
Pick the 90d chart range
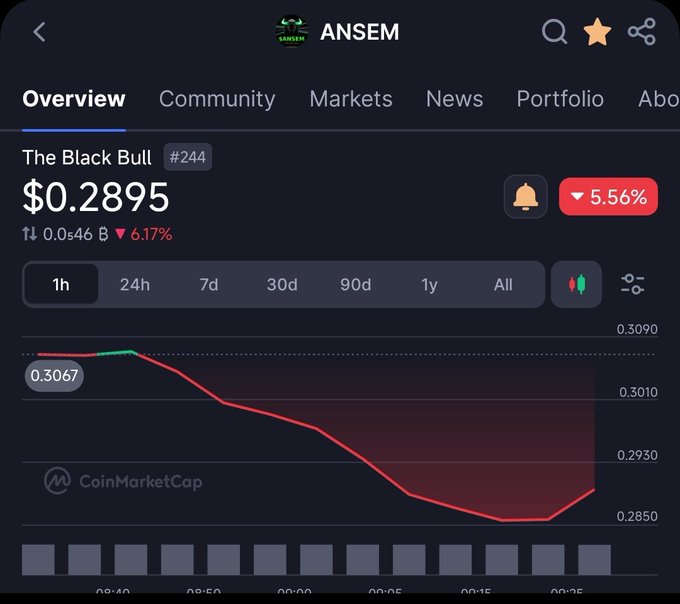356,284
